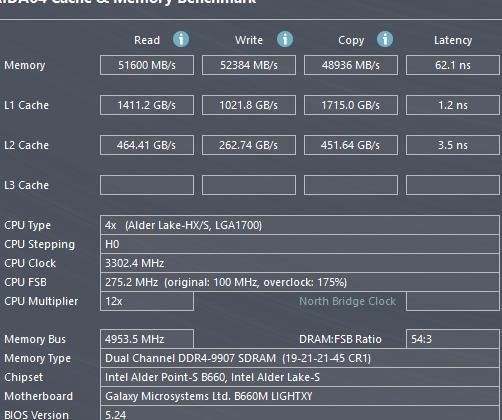Click Motherboard value Galaxy Microsystems B660M
The height and width of the screenshot is (420, 502).
300,396
